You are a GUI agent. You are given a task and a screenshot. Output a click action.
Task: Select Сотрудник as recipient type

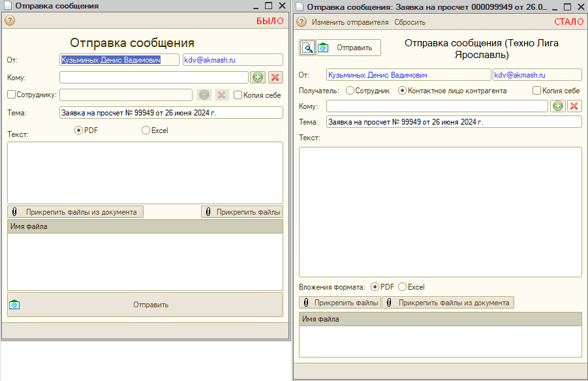[x=350, y=91]
